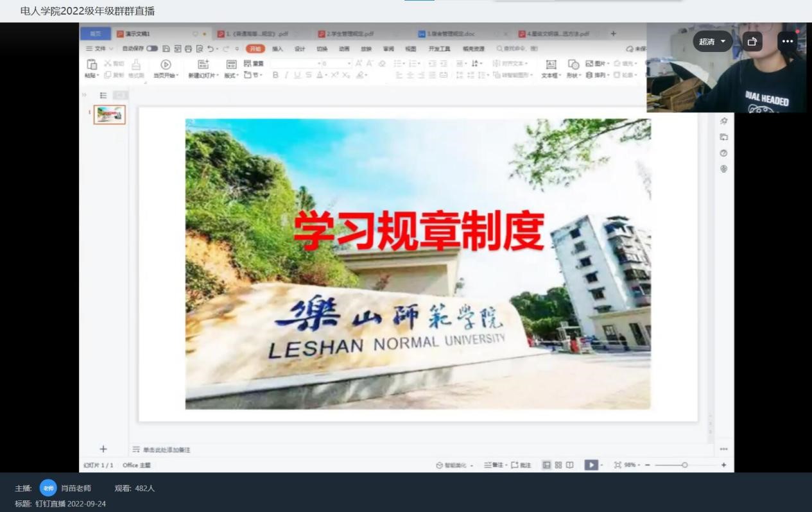This screenshot has height=512, width=812.
Task: Open the Section (节) dropdown
Action: (253, 75)
